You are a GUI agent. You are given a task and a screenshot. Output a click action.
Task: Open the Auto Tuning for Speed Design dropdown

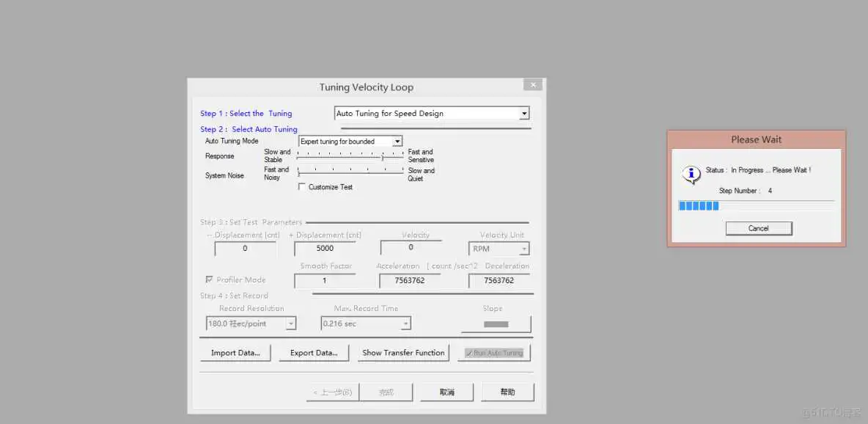pos(524,113)
